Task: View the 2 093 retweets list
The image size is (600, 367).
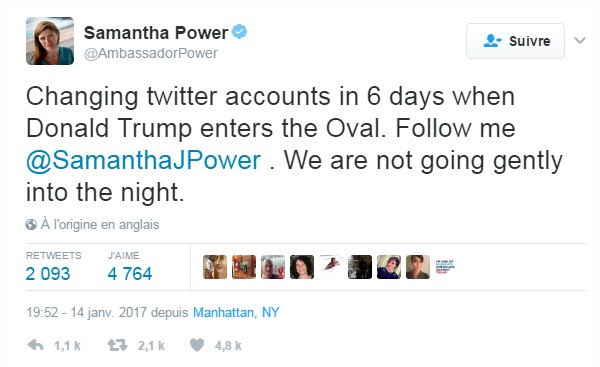Action: click(48, 274)
